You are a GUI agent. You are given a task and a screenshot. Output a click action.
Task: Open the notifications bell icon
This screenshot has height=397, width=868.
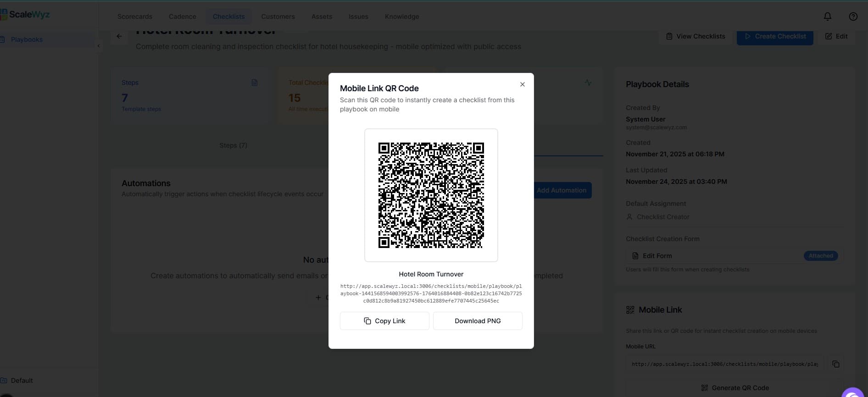828,17
